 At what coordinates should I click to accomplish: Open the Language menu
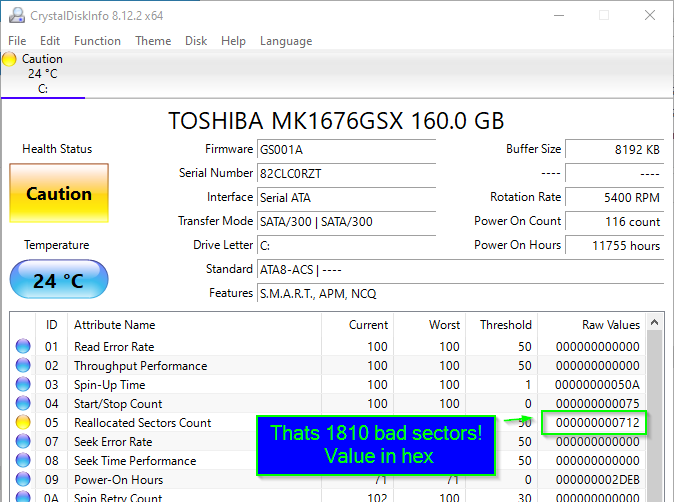coord(286,41)
